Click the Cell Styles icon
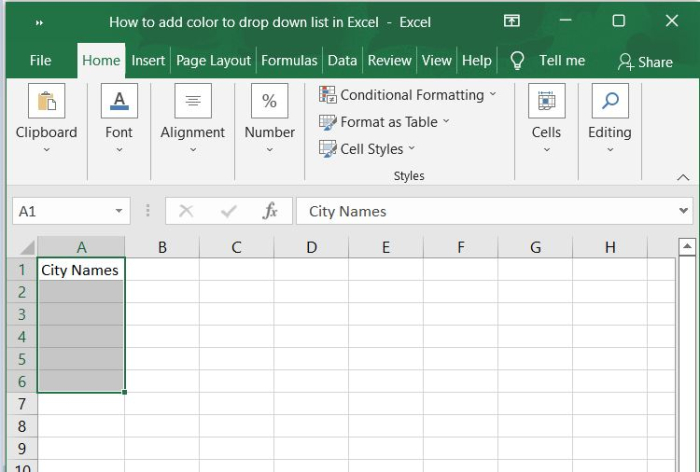700x472 pixels. (328, 149)
